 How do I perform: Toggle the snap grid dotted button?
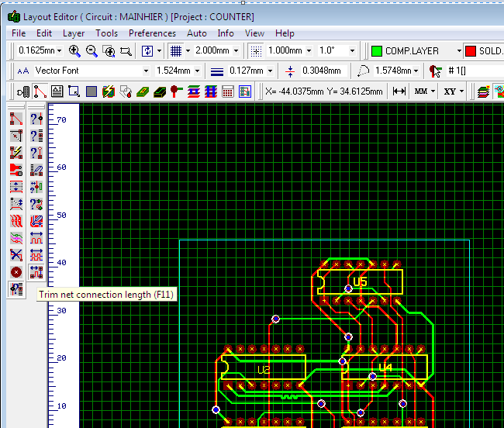tap(256, 51)
